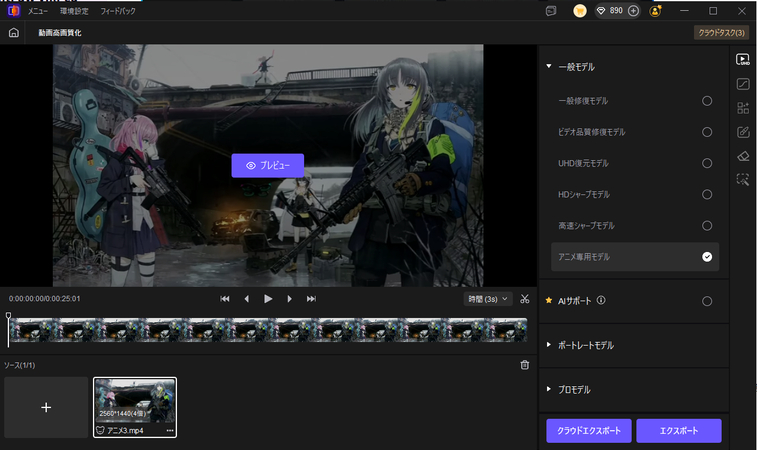Click the home icon in the top-left

click(13, 33)
